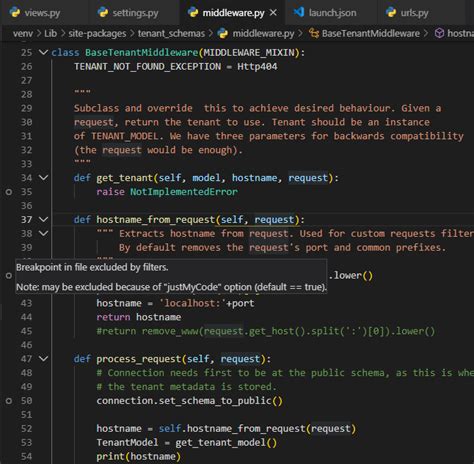This screenshot has width=474, height=464.
Task: Collapse get_tenant method at line 34
Action: [43, 178]
